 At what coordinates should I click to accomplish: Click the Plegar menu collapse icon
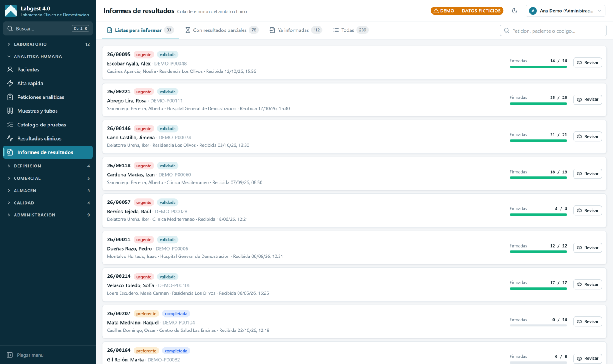[x=10, y=355]
